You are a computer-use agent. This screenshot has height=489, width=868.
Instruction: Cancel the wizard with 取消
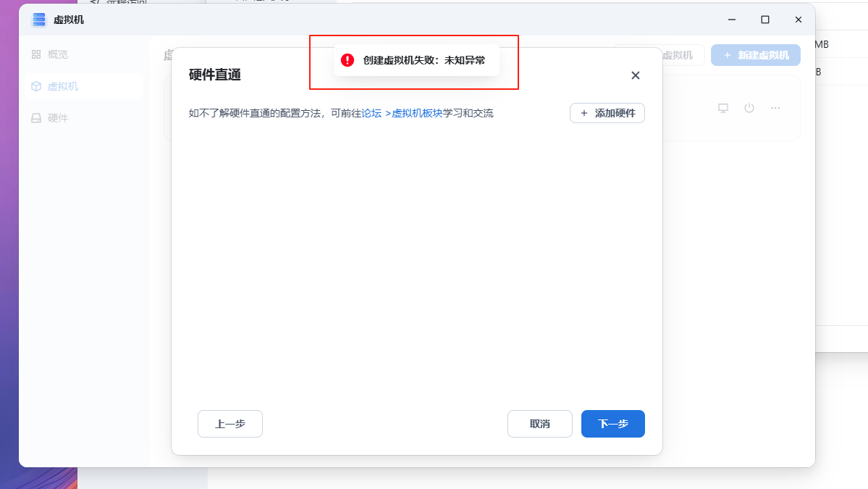coord(539,424)
